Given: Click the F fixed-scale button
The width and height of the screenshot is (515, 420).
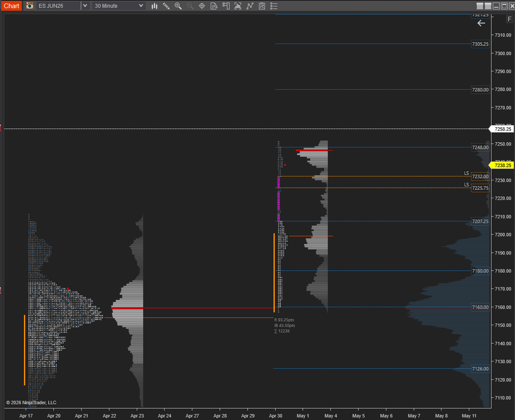Looking at the screenshot, I should click(x=509, y=19).
